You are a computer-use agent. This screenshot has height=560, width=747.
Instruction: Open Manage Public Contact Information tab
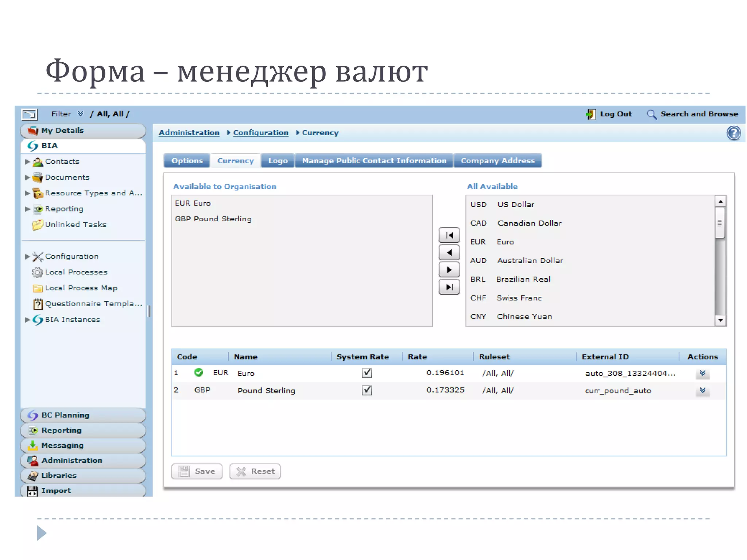pos(374,161)
